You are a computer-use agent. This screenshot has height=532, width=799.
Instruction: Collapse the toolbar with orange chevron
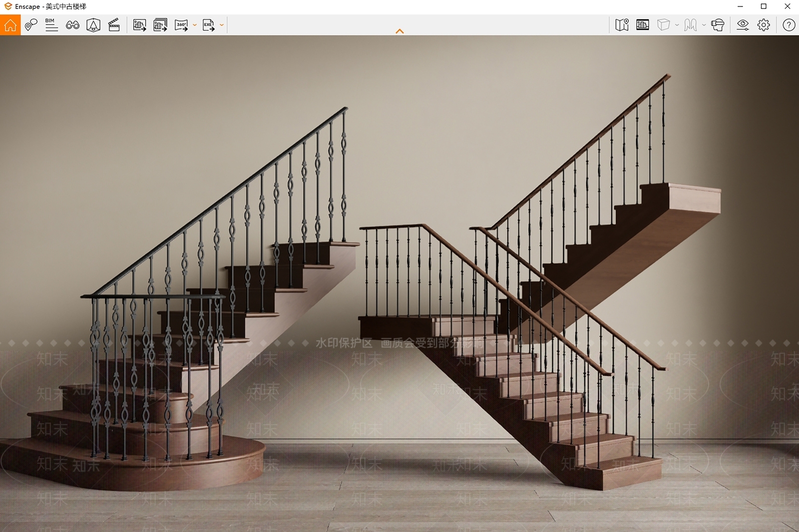click(399, 31)
